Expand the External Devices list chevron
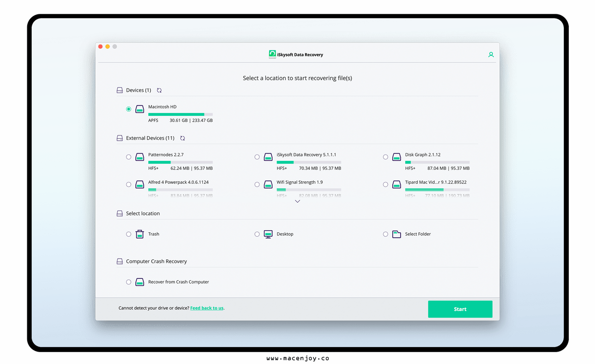 click(297, 202)
